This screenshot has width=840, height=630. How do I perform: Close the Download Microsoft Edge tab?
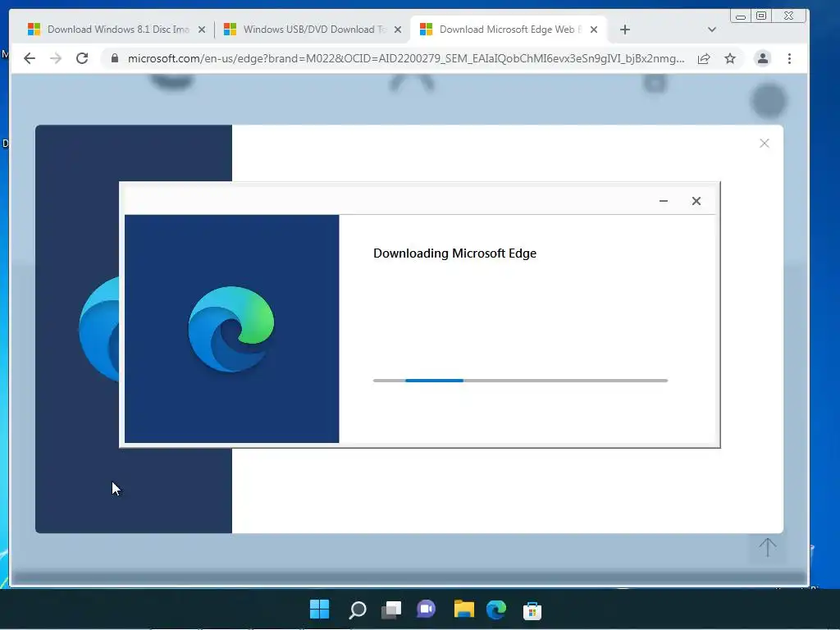click(594, 30)
